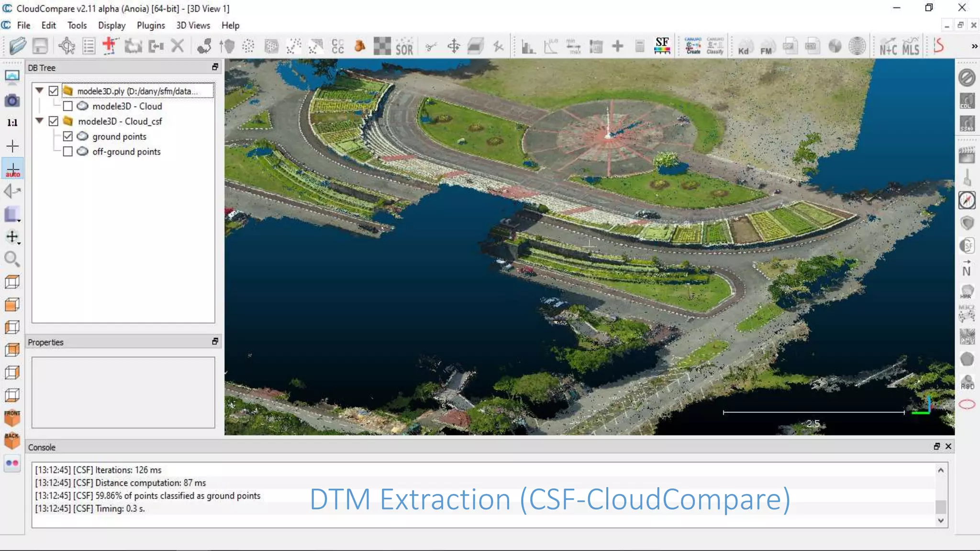Select the Segment scissors tool

[x=431, y=46]
